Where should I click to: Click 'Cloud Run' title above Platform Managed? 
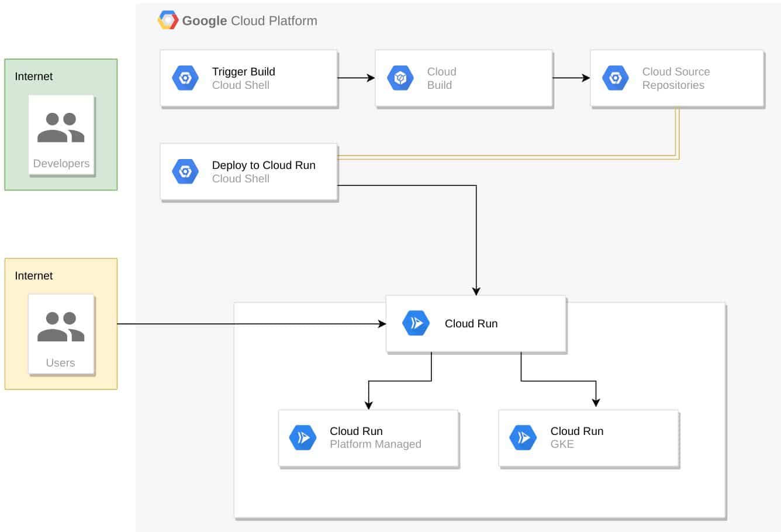tap(356, 431)
